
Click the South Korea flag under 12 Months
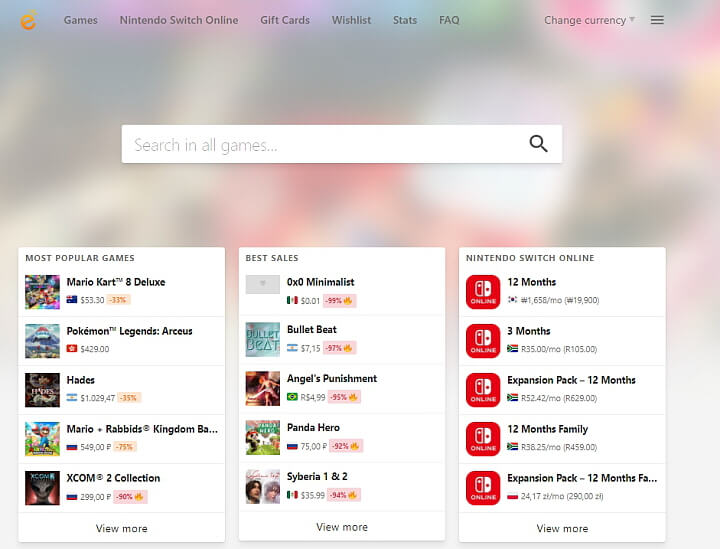512,300
